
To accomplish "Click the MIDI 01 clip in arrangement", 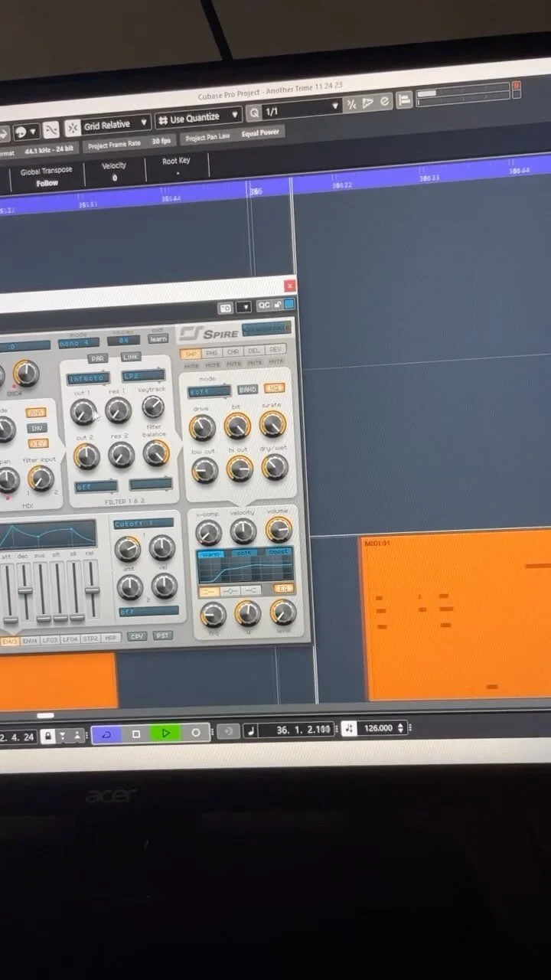I will coord(456,616).
